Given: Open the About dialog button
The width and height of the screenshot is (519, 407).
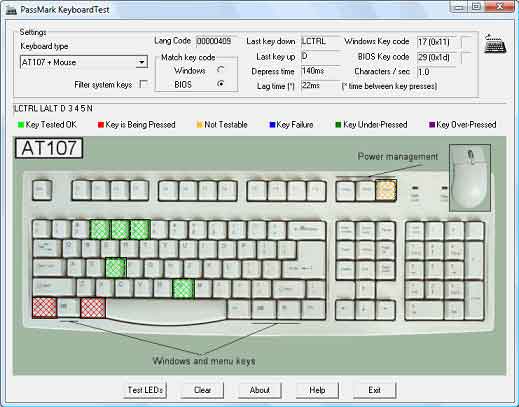Looking at the screenshot, I should (x=260, y=390).
